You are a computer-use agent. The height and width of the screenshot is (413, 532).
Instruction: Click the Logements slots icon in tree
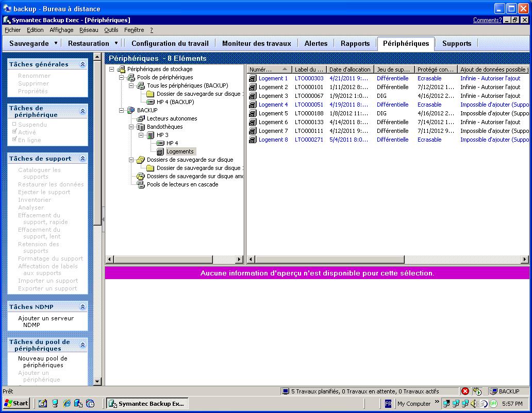160,151
